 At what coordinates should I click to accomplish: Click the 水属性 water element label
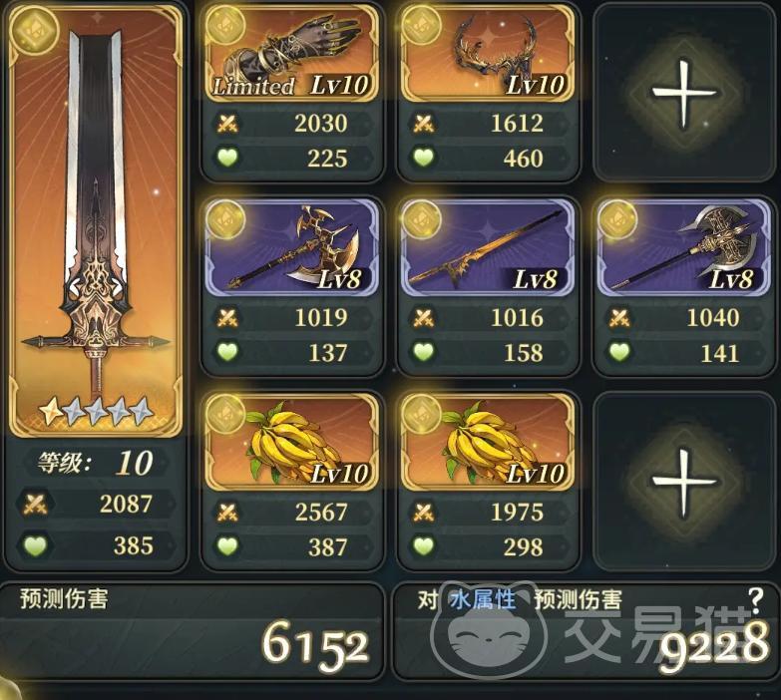(x=482, y=599)
